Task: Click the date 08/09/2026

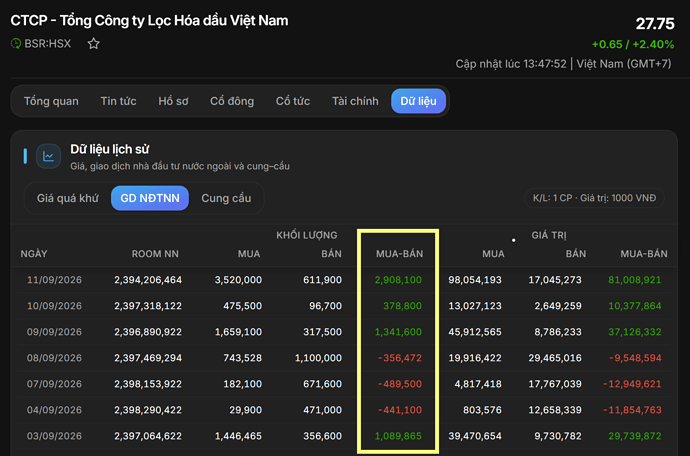Action: tap(54, 358)
